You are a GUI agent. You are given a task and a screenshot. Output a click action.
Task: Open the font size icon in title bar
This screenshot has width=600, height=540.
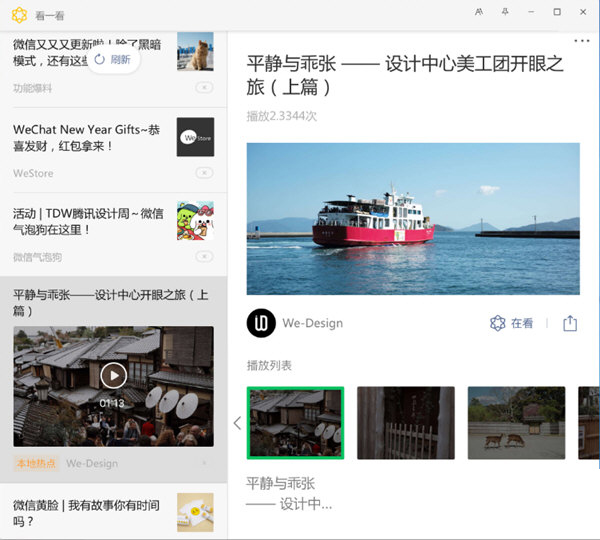(479, 12)
